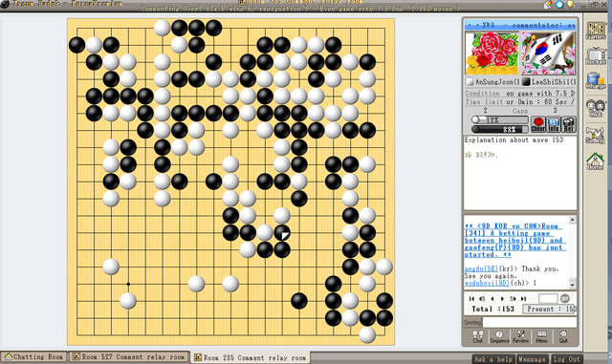Click the angdu(5K) username link
612x364 pixels.
481,268
